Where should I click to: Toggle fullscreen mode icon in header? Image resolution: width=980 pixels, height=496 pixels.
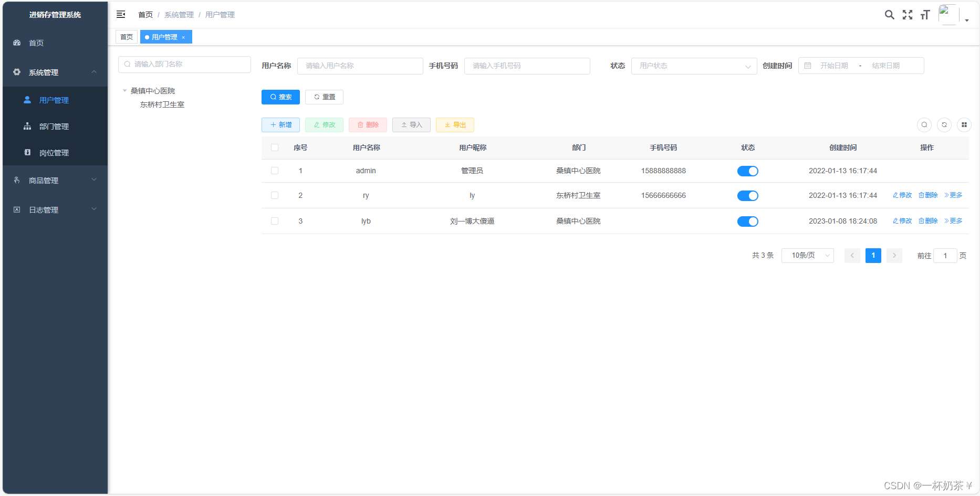[908, 15]
